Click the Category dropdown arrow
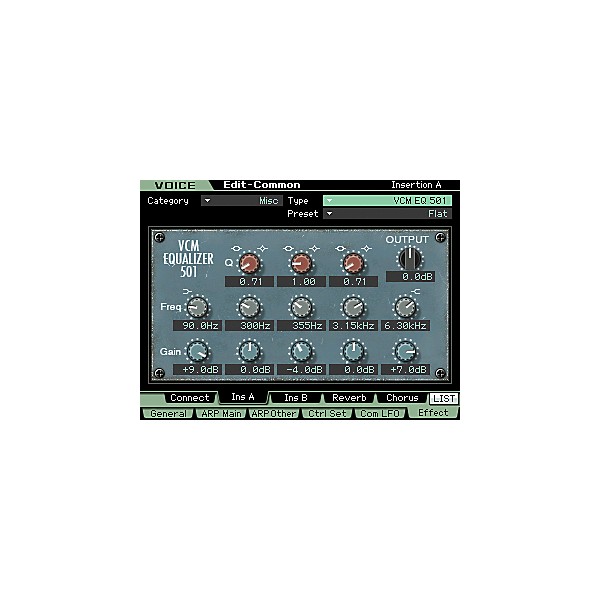Image resolution: width=600 pixels, height=600 pixels. [207, 201]
